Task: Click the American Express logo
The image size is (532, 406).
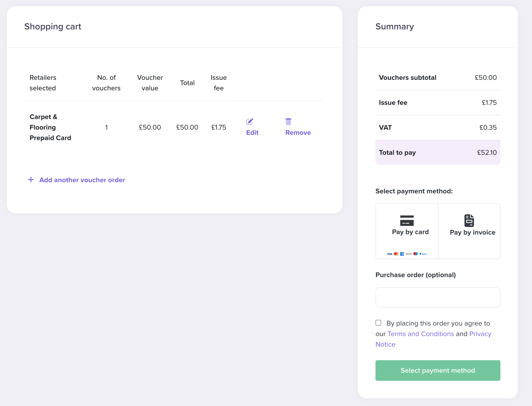Action: click(x=402, y=254)
